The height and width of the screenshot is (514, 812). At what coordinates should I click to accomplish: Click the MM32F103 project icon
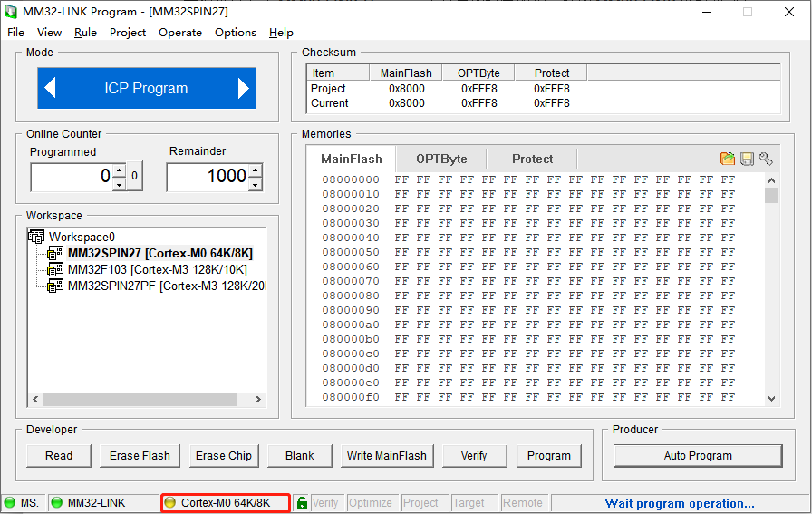pos(55,269)
